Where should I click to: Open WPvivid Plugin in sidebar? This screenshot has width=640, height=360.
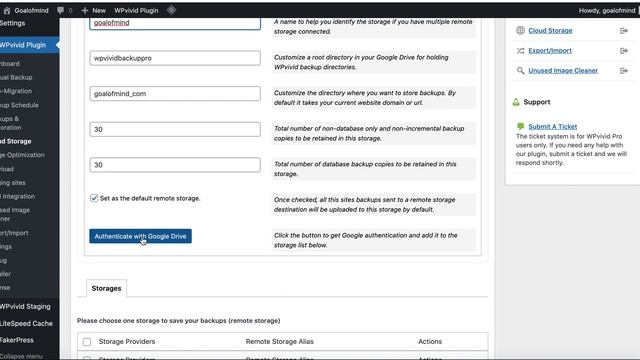point(29,45)
